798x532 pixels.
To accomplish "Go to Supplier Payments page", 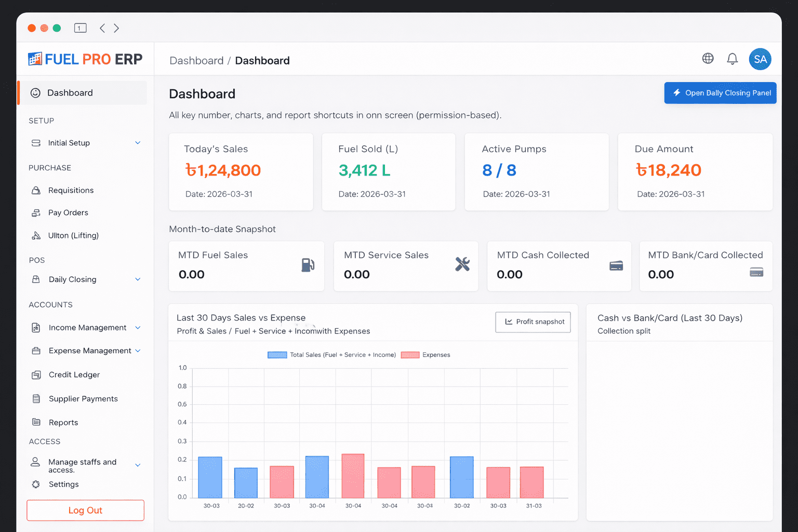I will [x=83, y=398].
